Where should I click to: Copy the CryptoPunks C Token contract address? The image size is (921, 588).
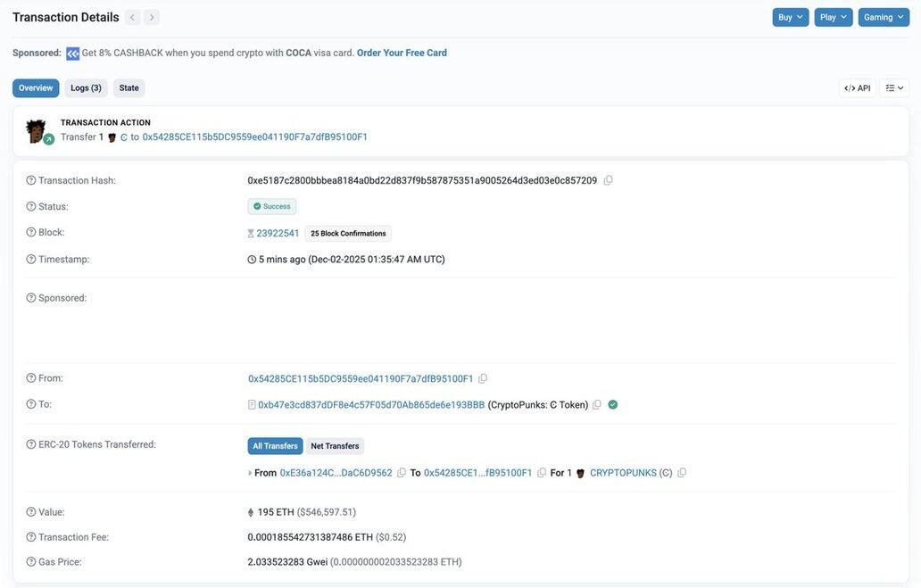click(597, 404)
